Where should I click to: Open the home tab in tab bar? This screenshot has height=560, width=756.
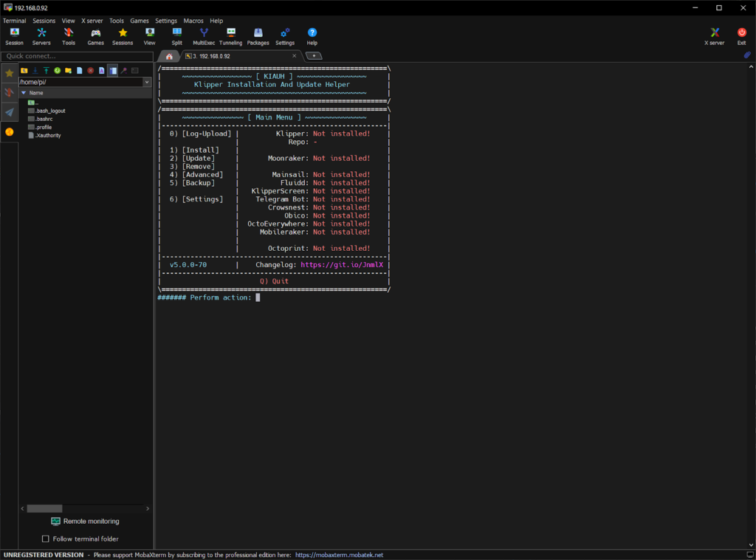(x=169, y=56)
